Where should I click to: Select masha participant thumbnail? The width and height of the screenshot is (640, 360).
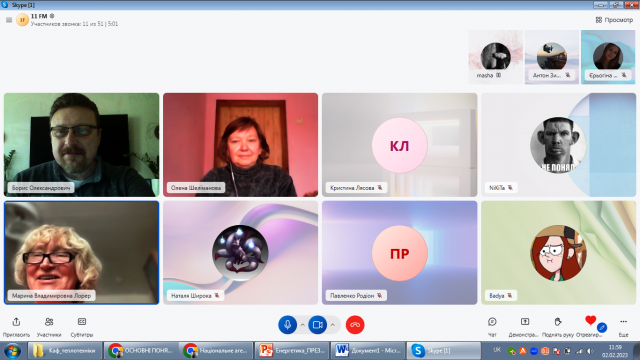496,57
